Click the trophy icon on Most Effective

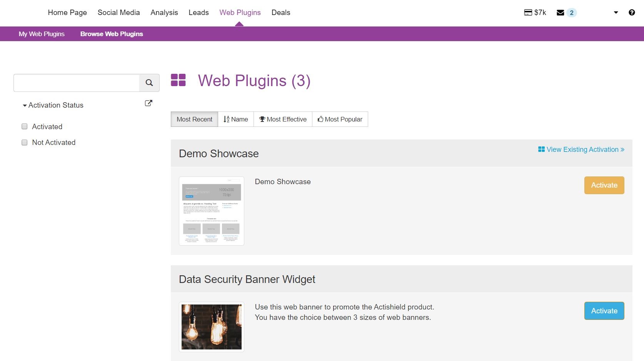point(262,119)
